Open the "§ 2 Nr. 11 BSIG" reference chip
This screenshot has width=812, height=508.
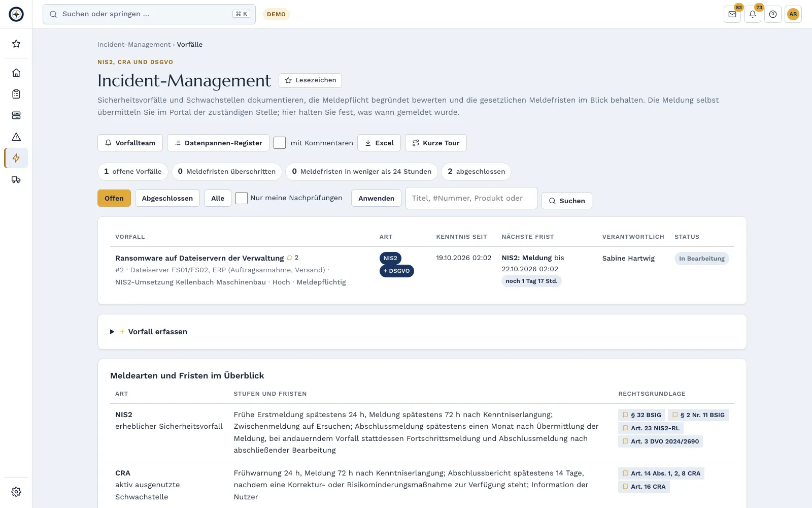(698, 415)
